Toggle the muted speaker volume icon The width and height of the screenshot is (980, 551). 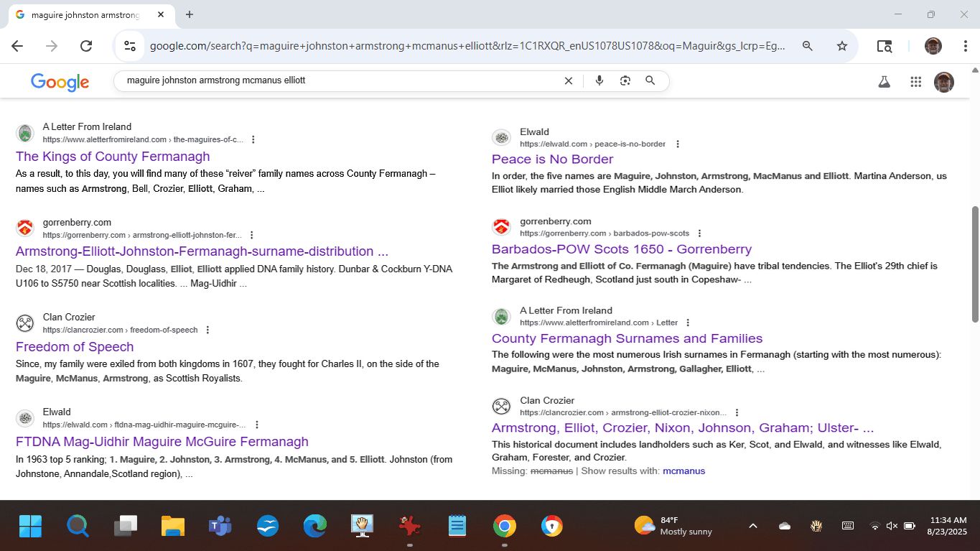[892, 526]
